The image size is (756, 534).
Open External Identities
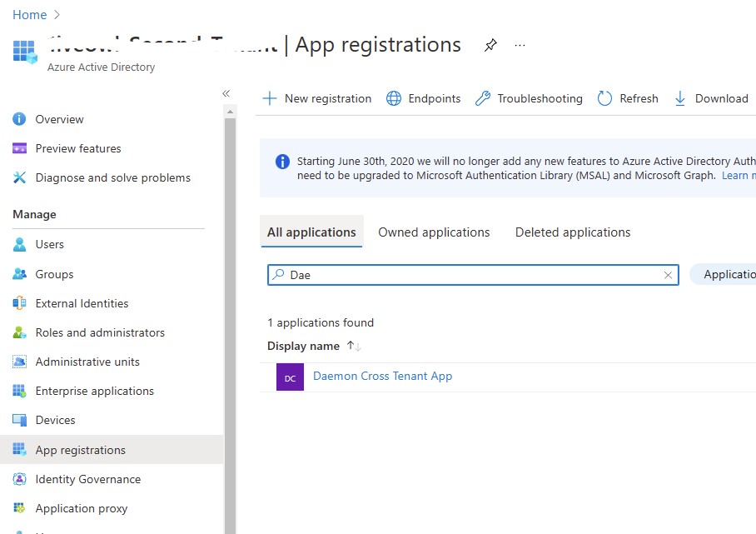pos(82,303)
